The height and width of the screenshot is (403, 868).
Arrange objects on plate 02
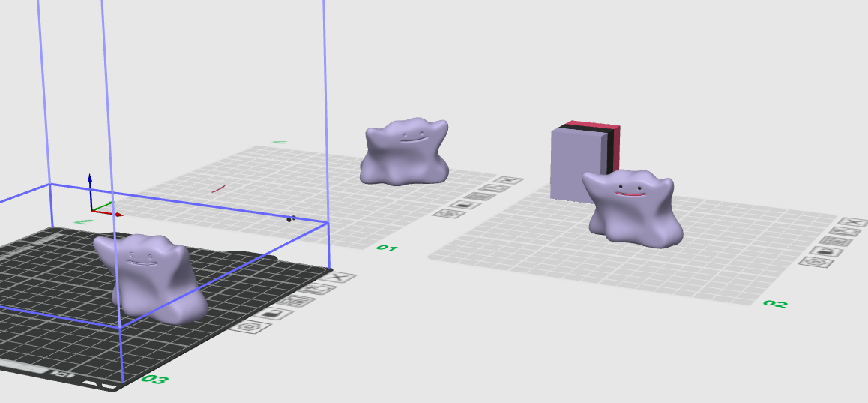[837, 241]
